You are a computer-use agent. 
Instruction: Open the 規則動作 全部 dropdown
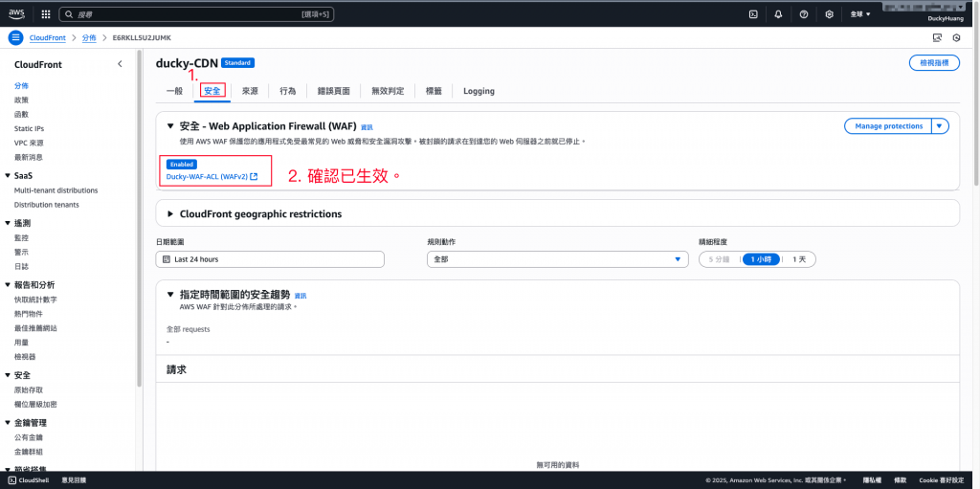coord(558,259)
